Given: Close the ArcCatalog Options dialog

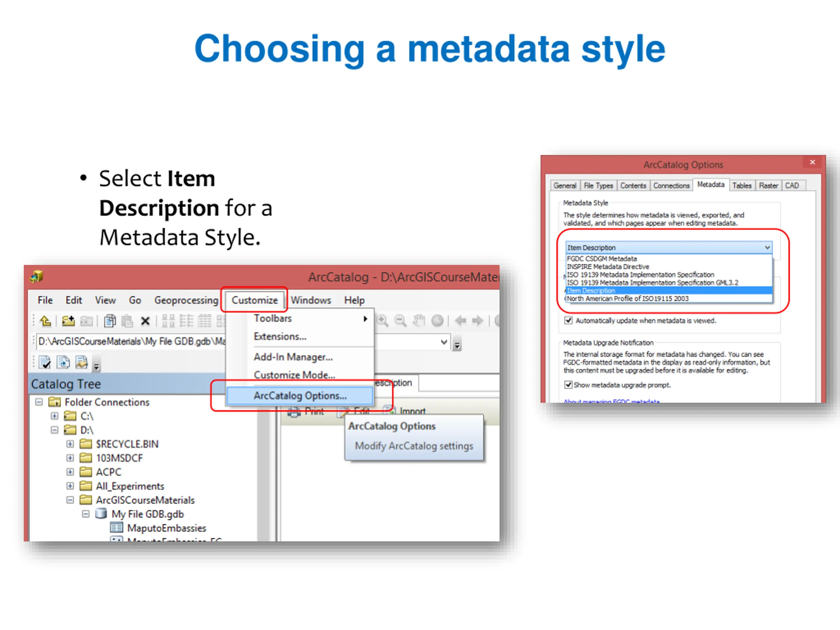Looking at the screenshot, I should click(x=812, y=162).
